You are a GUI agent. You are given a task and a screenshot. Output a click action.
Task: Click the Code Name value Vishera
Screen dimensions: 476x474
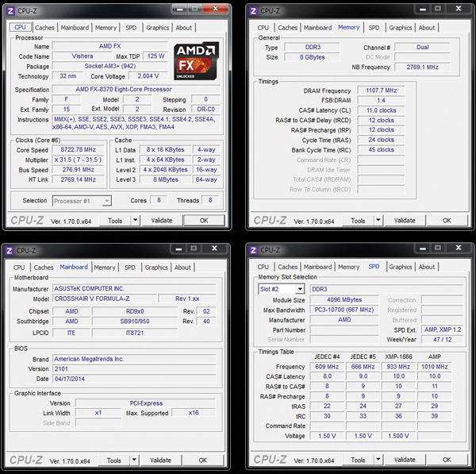point(83,56)
